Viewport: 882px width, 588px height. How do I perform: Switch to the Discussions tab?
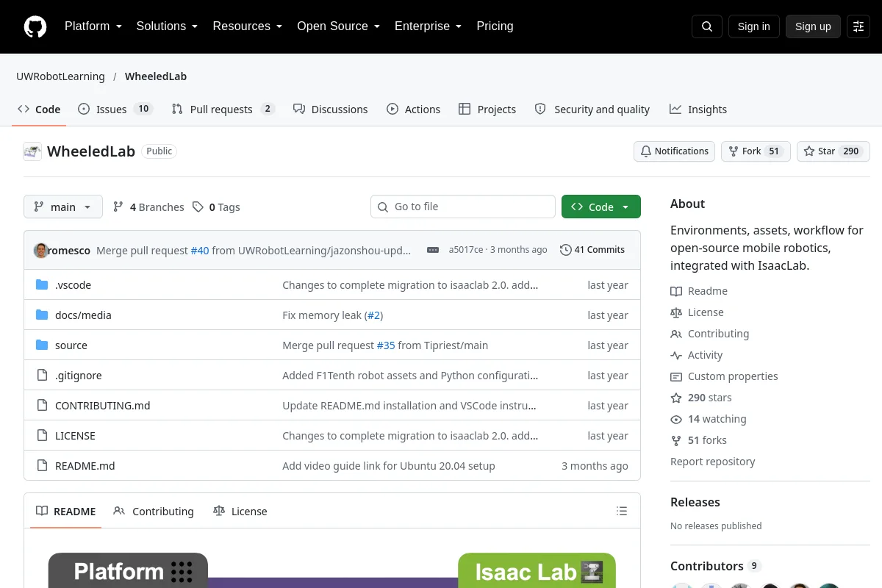tap(330, 110)
